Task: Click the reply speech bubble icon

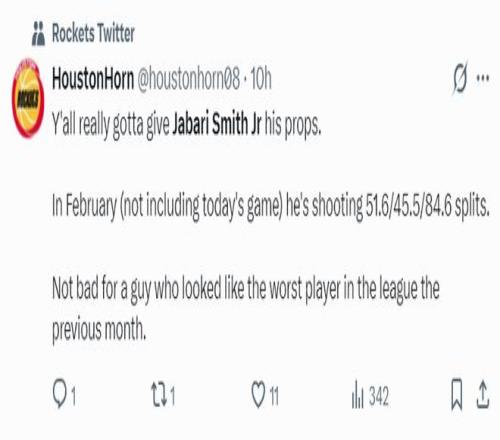Action: (59, 393)
